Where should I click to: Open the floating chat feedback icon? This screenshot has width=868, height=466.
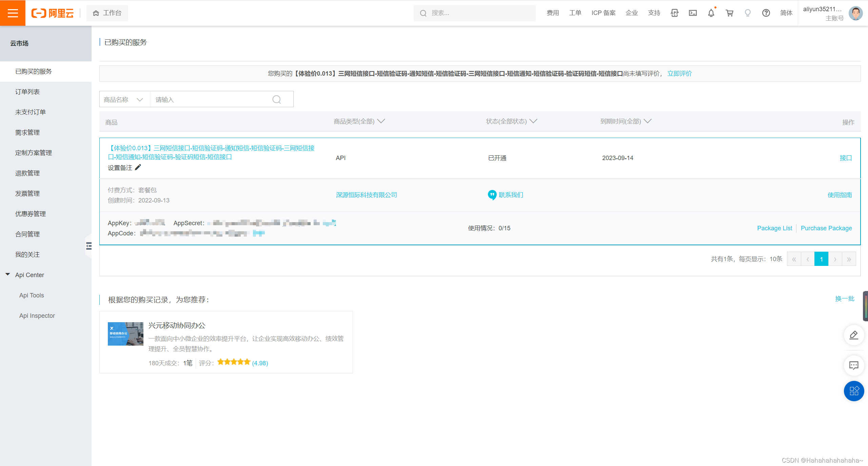click(x=853, y=365)
